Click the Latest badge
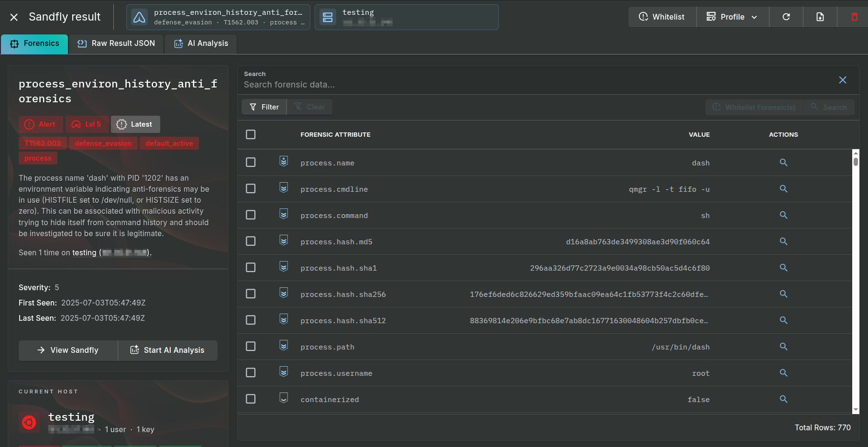The image size is (868, 447). coord(135,124)
